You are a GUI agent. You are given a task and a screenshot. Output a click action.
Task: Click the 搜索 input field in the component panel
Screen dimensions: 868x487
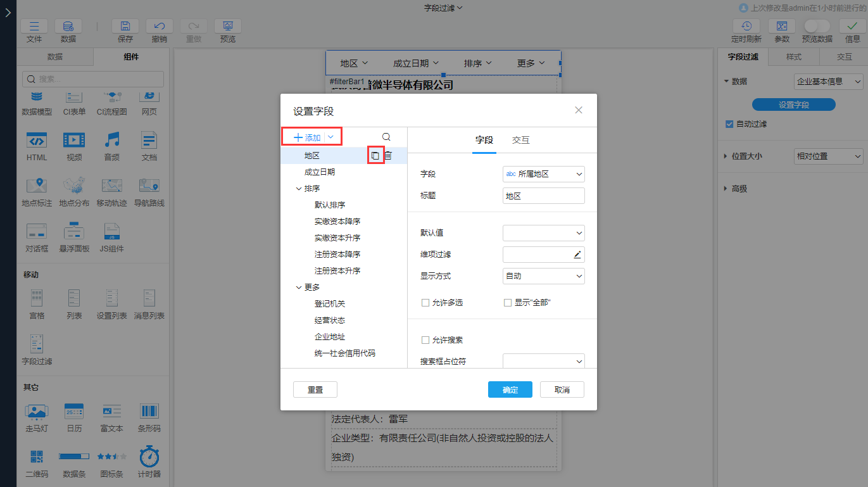click(92, 79)
